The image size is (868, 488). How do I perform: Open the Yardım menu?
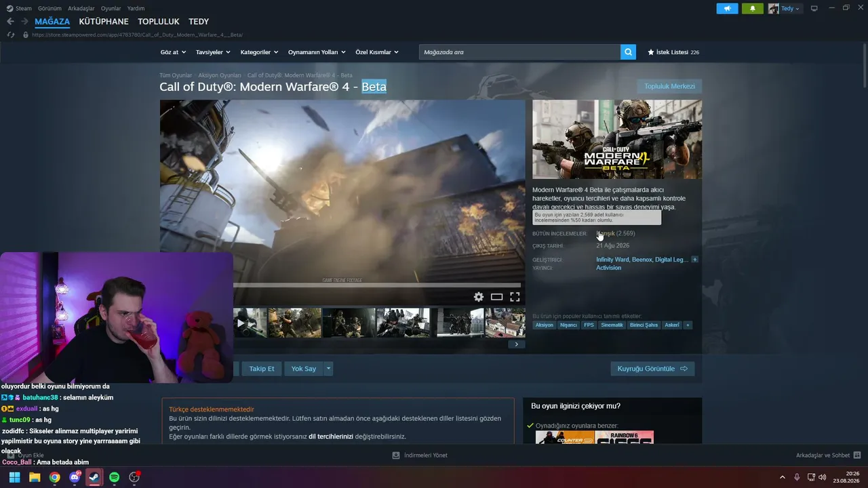tap(136, 9)
